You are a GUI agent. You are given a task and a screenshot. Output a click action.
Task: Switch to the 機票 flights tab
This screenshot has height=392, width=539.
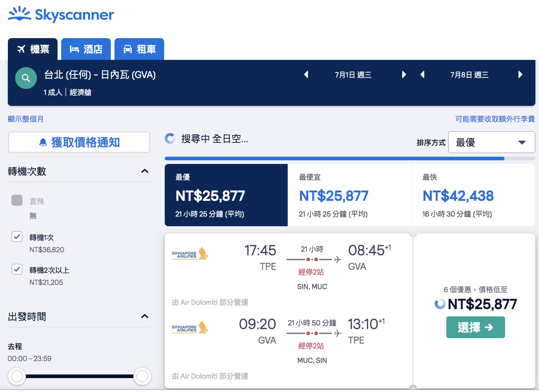pyautogui.click(x=33, y=49)
